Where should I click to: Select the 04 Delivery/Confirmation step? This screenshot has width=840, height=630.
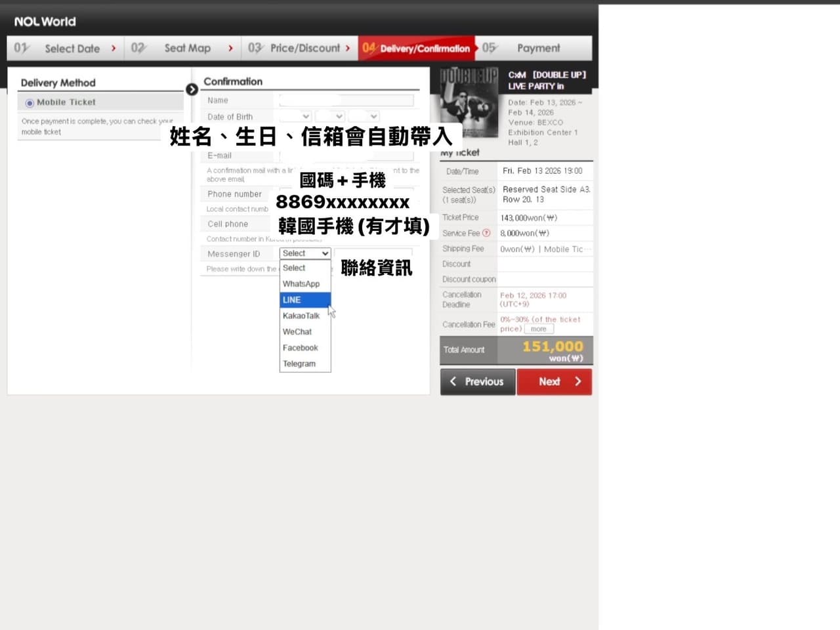coord(416,48)
